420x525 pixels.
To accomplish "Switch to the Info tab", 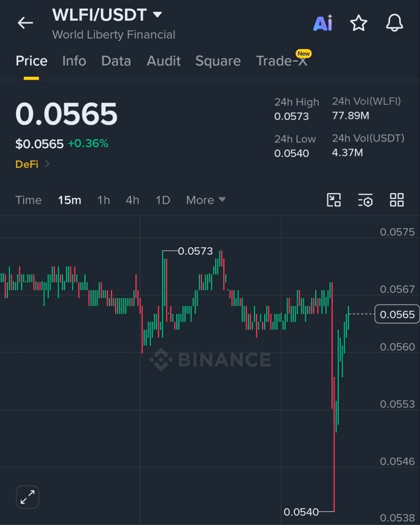I will 74,61.
